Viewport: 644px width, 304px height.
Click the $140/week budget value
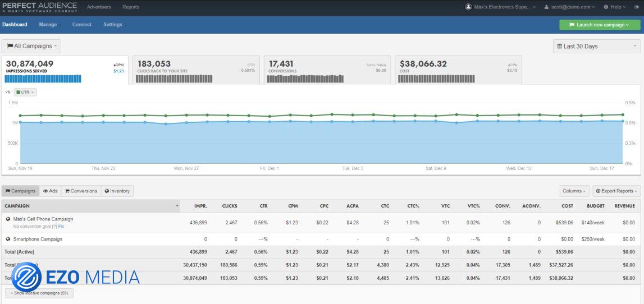[x=593, y=222]
